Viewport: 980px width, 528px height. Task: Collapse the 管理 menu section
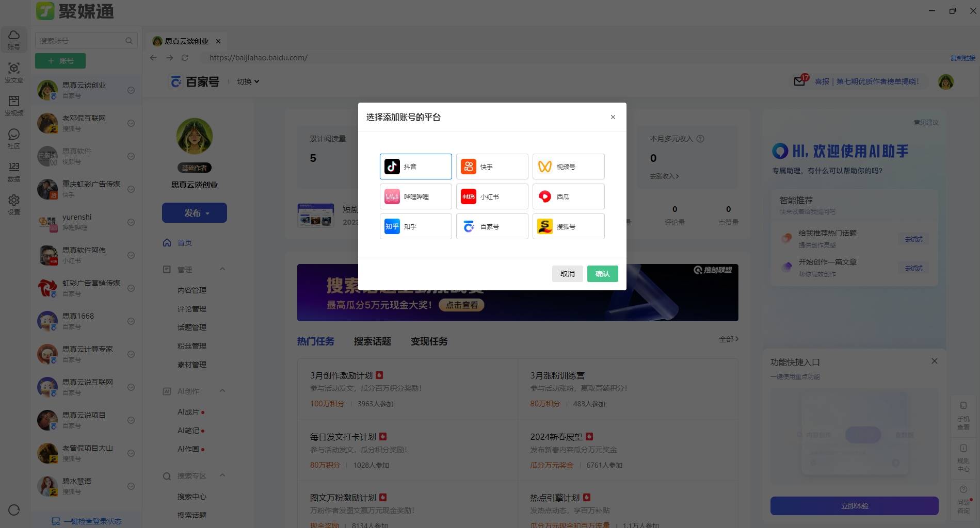point(222,269)
